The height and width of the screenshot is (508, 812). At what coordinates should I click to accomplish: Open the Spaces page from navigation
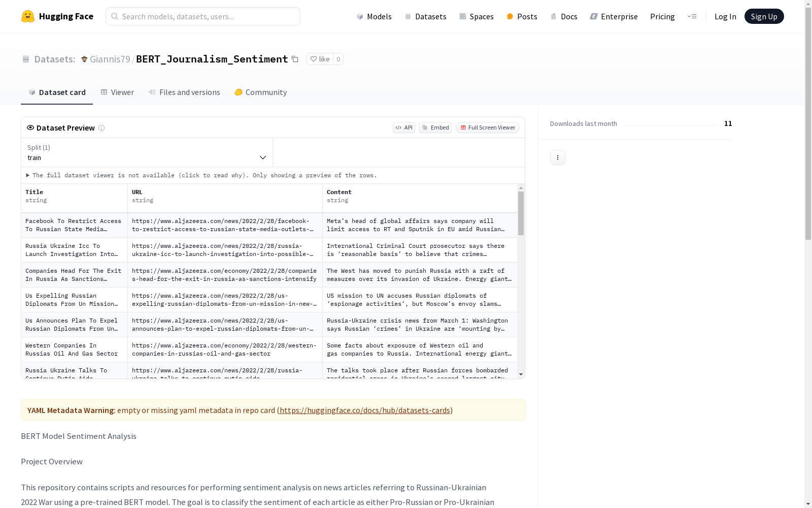click(x=477, y=16)
